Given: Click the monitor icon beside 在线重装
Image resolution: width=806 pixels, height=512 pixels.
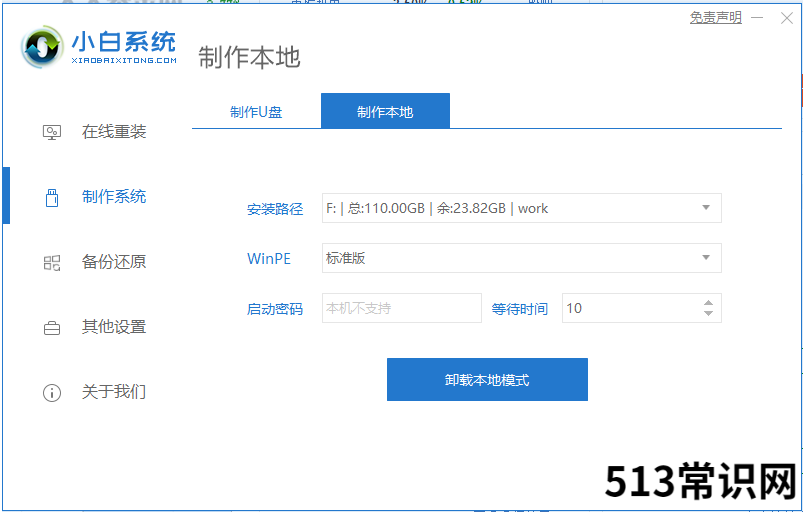Looking at the screenshot, I should coord(52,132).
